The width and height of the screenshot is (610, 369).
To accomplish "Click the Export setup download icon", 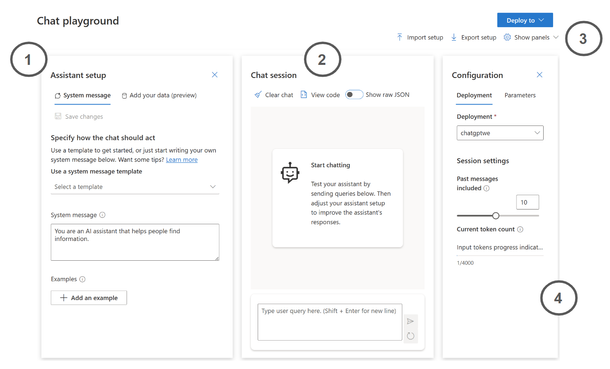I will 454,37.
